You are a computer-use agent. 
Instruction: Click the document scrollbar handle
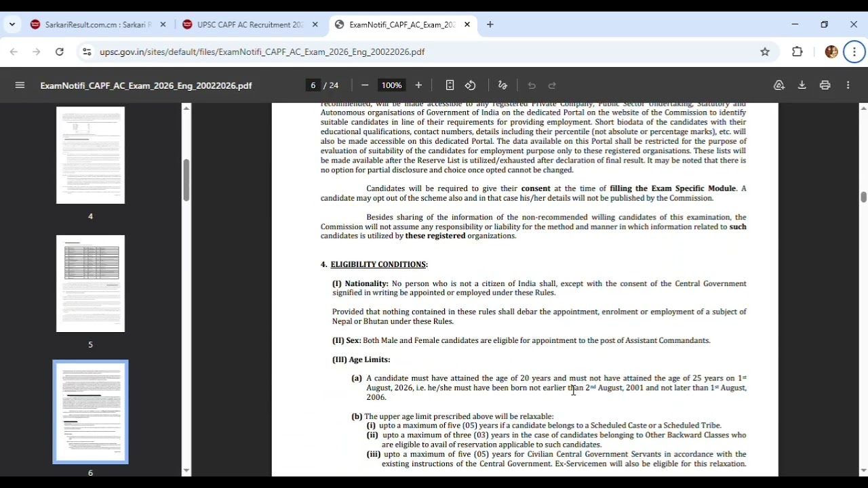863,197
